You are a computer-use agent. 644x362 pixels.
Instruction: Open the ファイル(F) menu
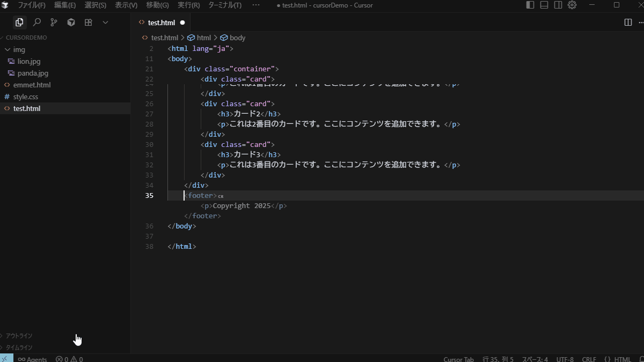tap(32, 5)
